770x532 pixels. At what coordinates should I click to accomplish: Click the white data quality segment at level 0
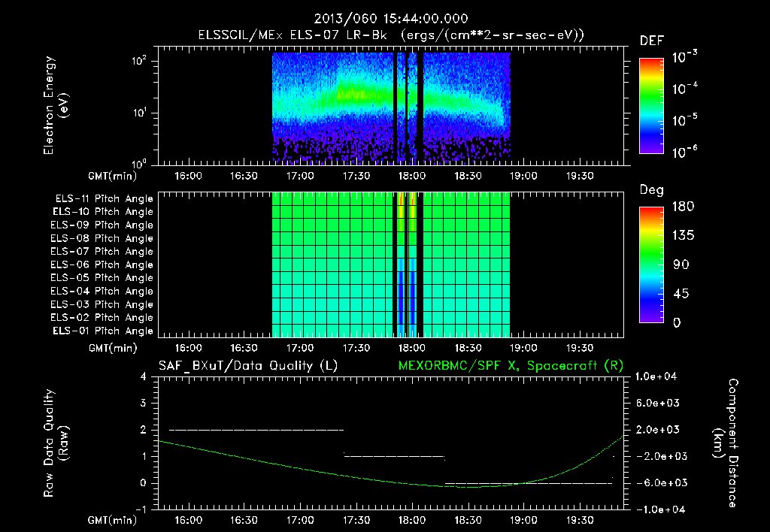pos(529,483)
